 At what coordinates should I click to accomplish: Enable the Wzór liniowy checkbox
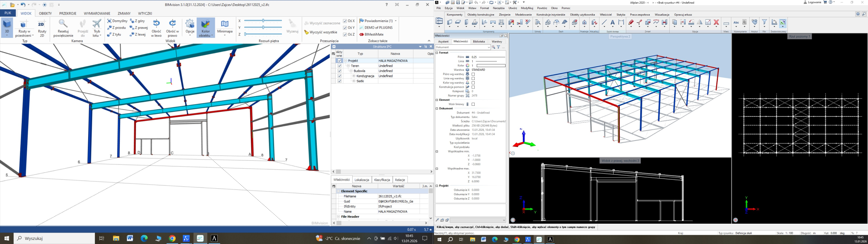tap(473, 104)
